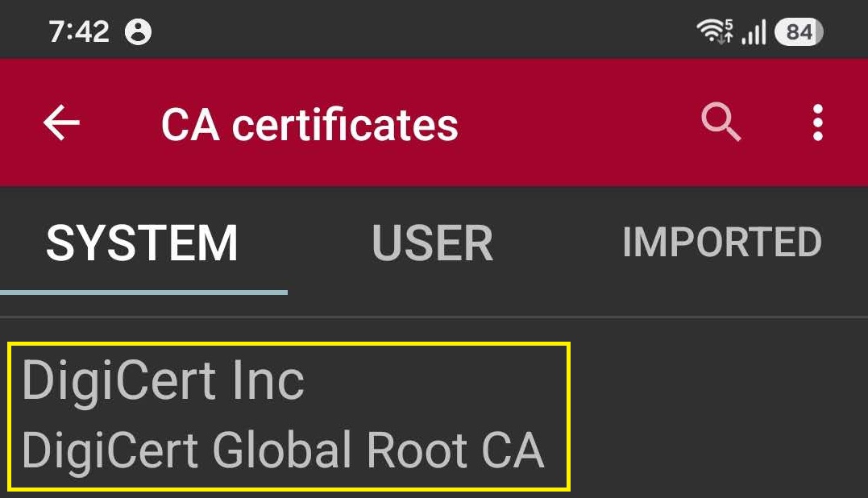Switch to the IMPORTED tab
Image resolution: width=868 pixels, height=498 pixels.
722,243
